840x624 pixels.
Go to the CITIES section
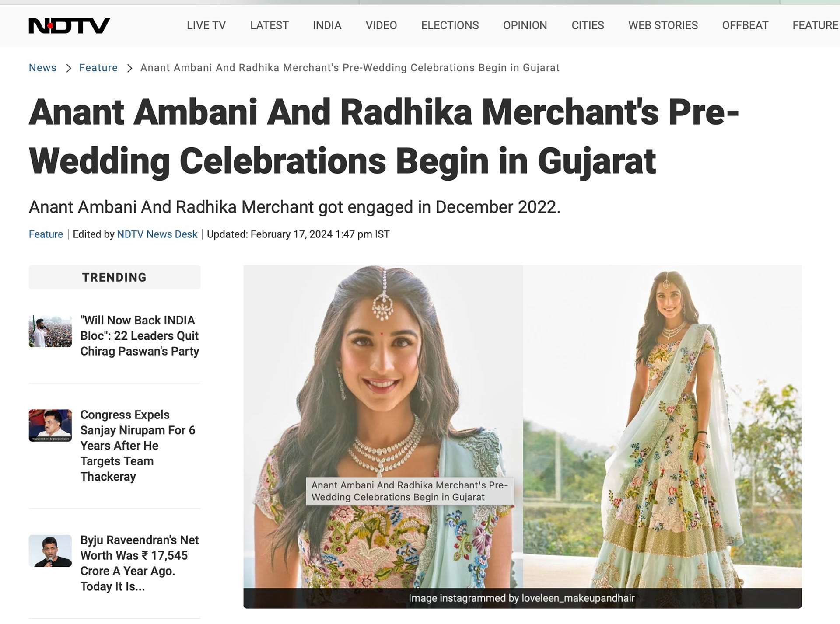[x=588, y=25]
